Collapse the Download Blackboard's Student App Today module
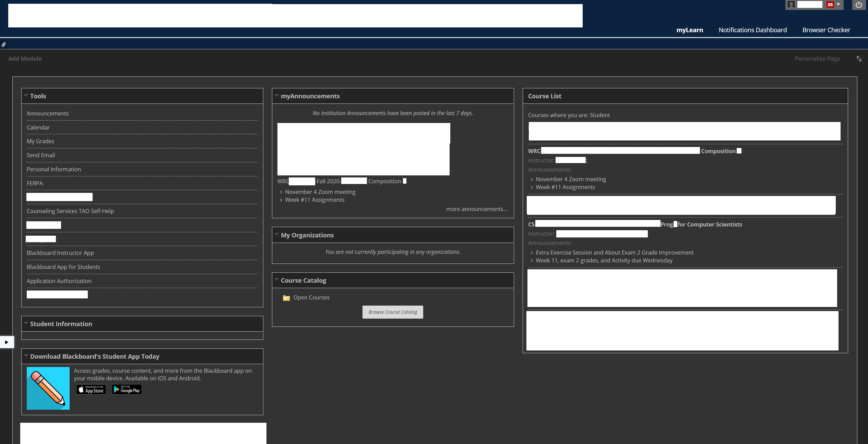868x444 pixels. coord(26,356)
